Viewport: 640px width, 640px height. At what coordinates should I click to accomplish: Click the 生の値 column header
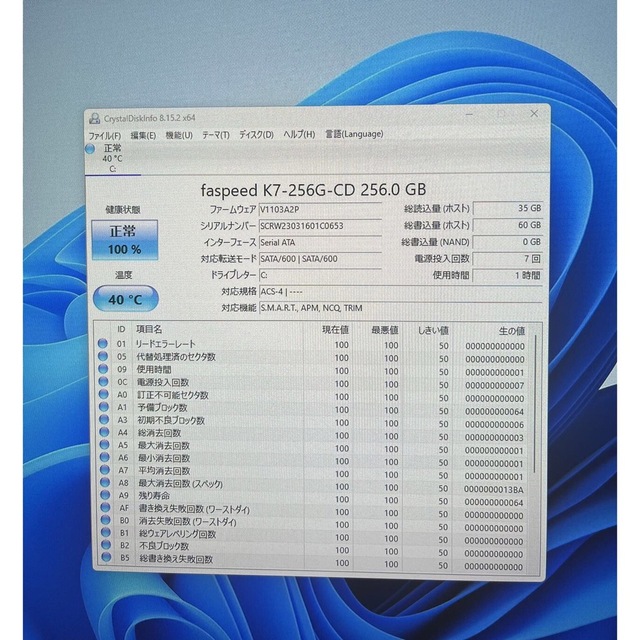(x=511, y=331)
